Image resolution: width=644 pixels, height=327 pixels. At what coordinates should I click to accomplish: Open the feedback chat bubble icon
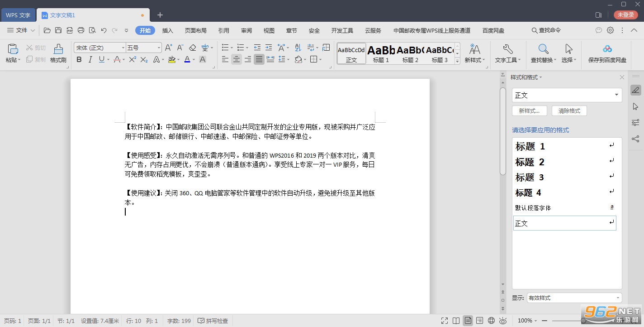tap(599, 30)
